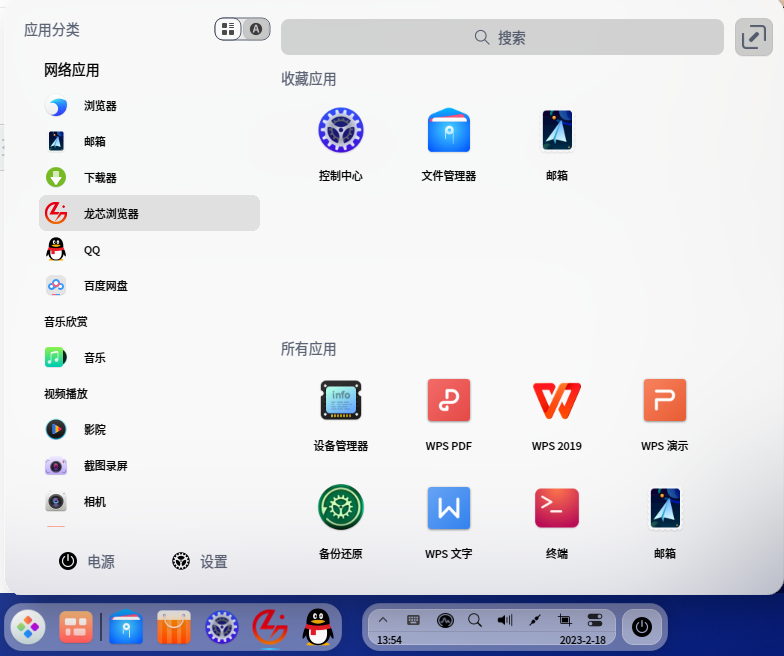
Task: Open 文件管理器 in 收藏应用
Action: pyautogui.click(x=448, y=144)
